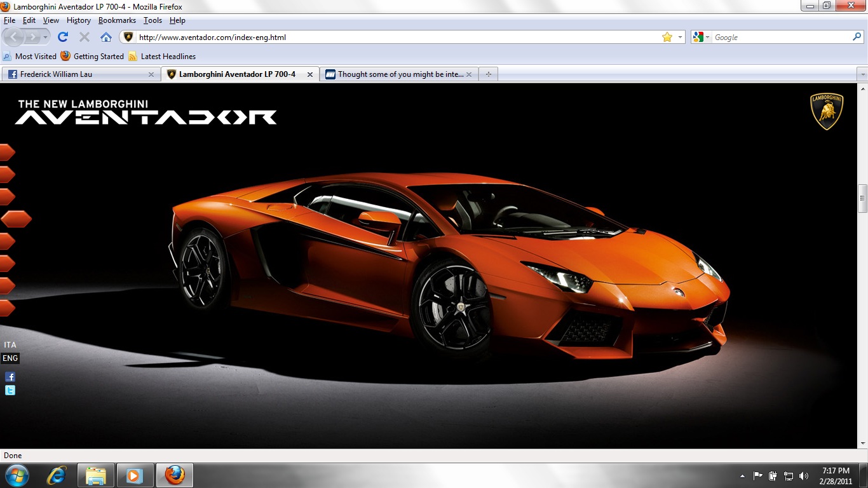Click the orange Aventador car image
Viewport: 868px width, 488px height.
[x=449, y=266]
